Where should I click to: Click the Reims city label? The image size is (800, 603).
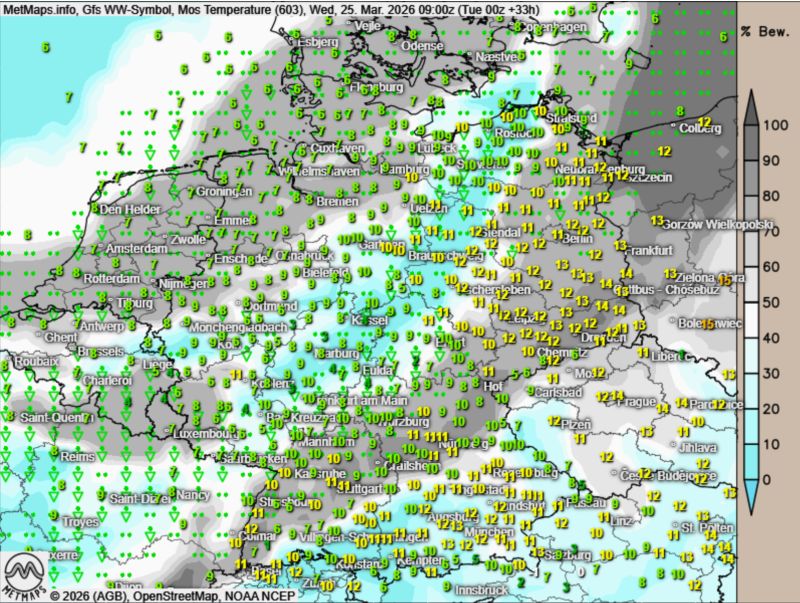click(x=52, y=455)
